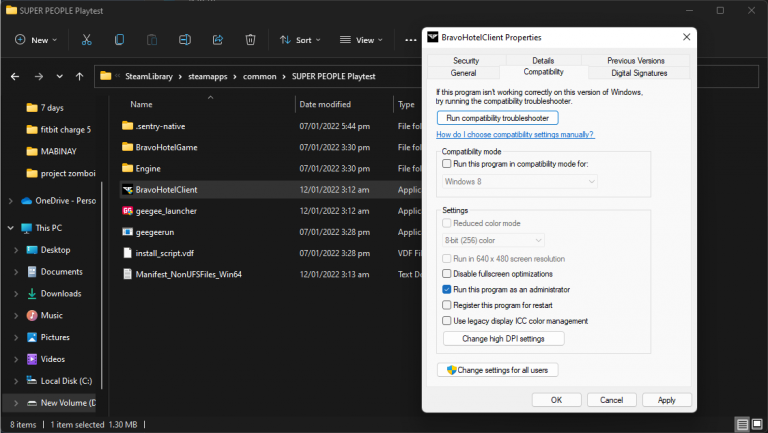
Task: Click Change settings for all users button
Action: coord(498,370)
